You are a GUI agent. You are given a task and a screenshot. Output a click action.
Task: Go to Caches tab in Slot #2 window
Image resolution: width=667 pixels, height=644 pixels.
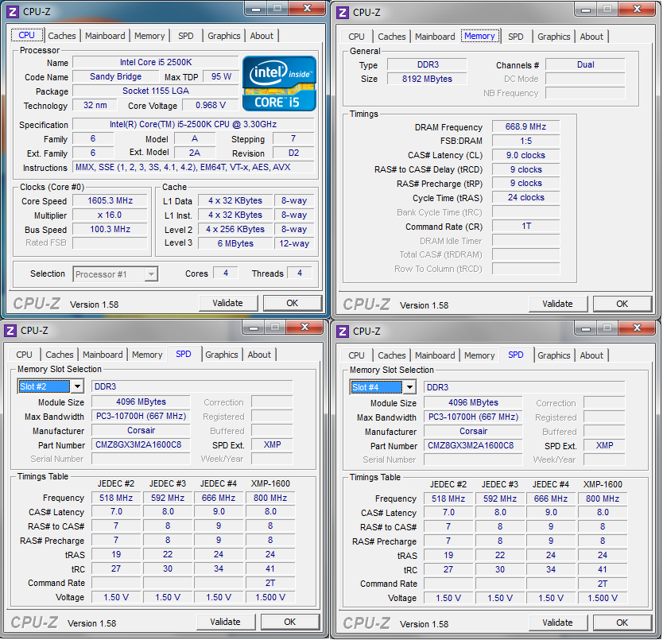click(60, 355)
